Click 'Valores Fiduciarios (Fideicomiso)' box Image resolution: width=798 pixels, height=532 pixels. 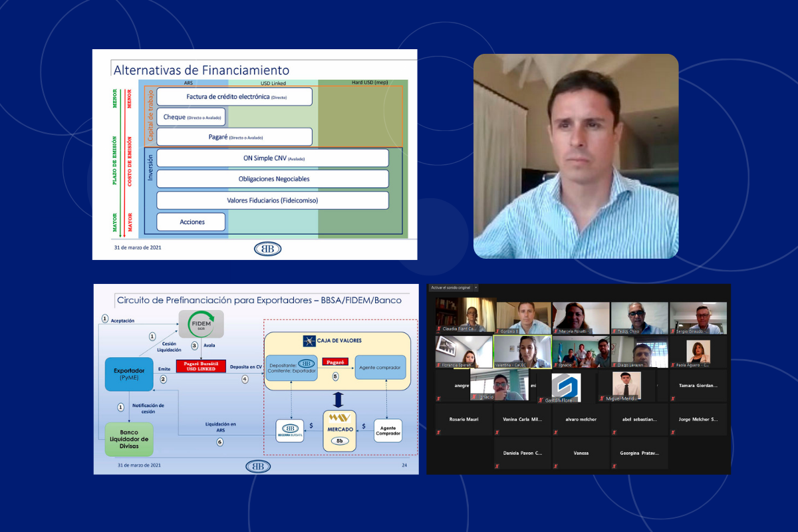(273, 200)
